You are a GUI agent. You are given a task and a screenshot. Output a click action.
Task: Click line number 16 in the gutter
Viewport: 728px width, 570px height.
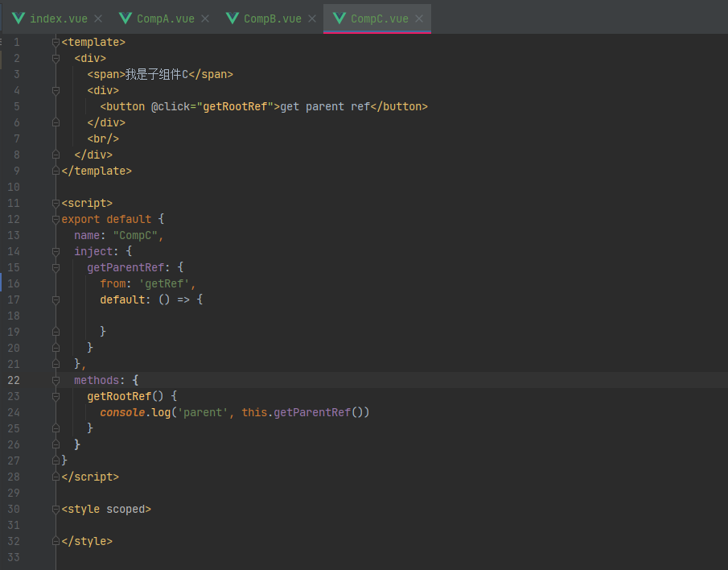[x=14, y=284]
